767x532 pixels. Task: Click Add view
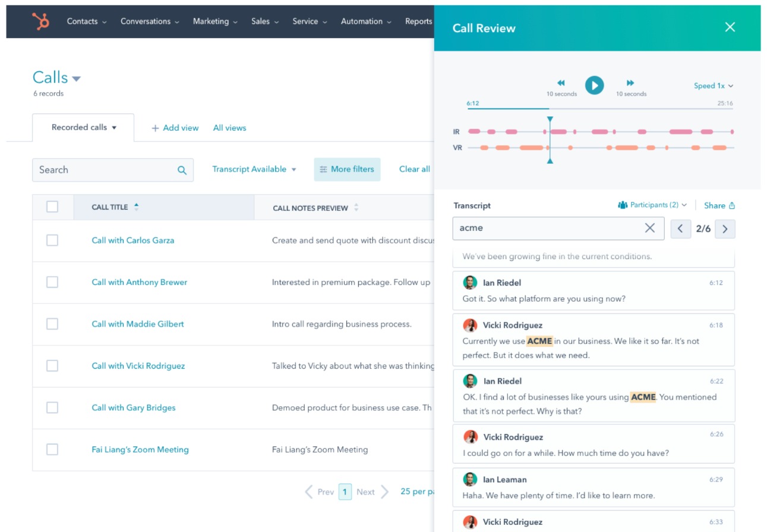click(x=175, y=128)
